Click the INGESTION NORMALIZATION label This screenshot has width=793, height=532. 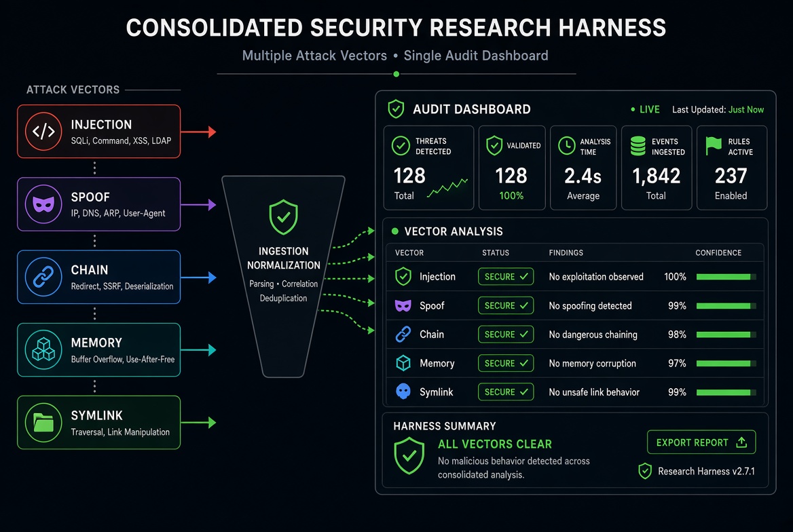(x=283, y=258)
